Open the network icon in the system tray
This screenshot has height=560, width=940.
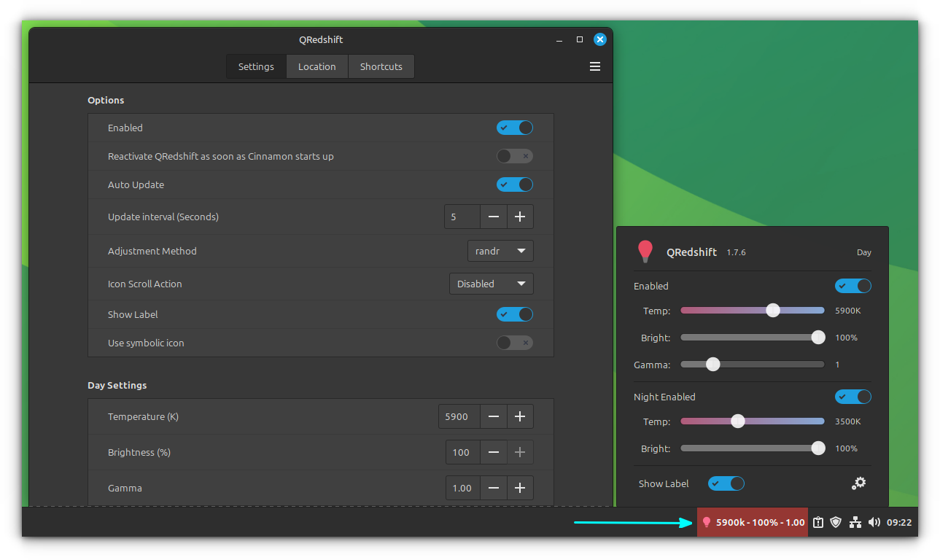[855, 522]
